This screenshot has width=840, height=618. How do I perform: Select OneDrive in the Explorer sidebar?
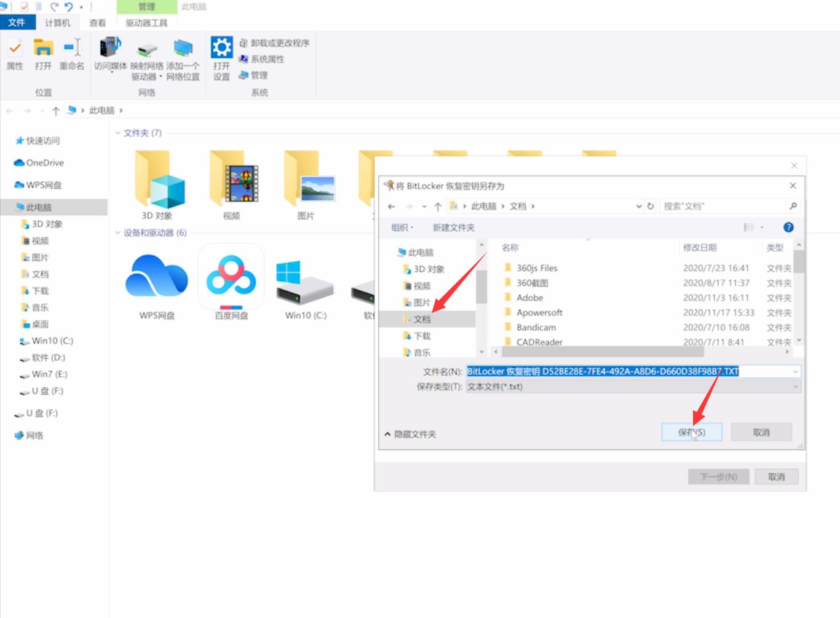point(39,163)
